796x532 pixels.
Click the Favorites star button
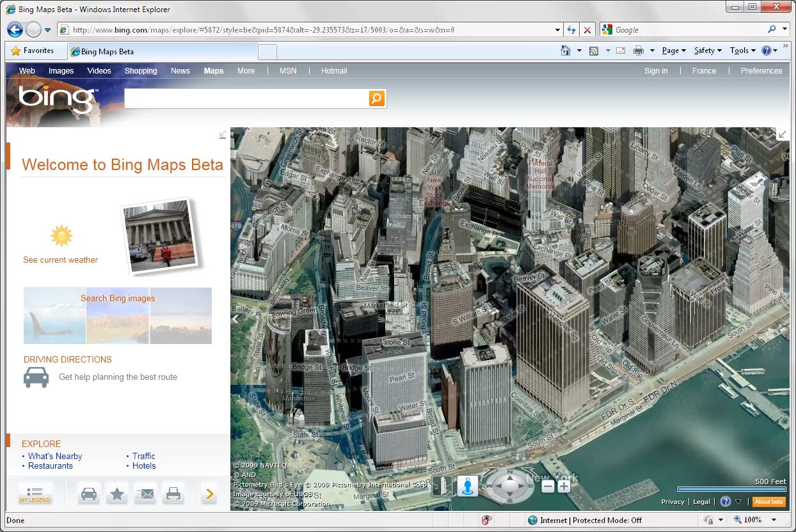tap(32, 51)
